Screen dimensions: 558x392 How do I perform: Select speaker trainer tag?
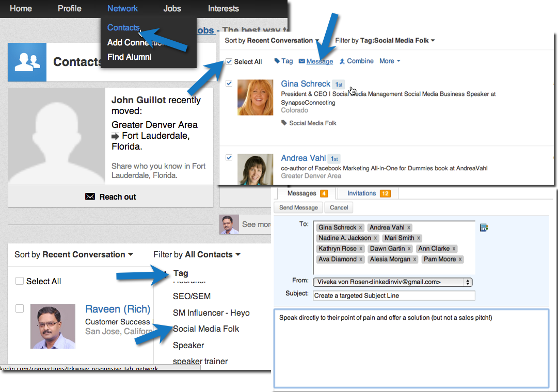click(200, 361)
